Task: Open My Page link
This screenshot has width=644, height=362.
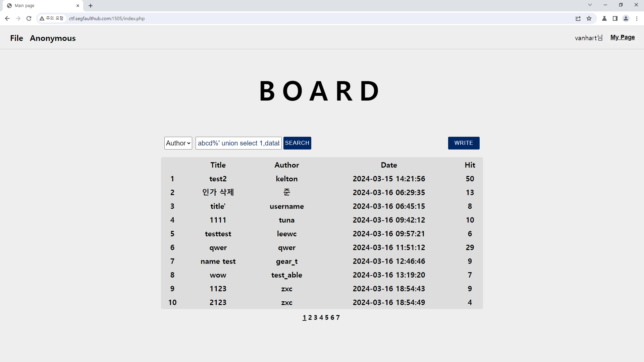Action: [623, 37]
